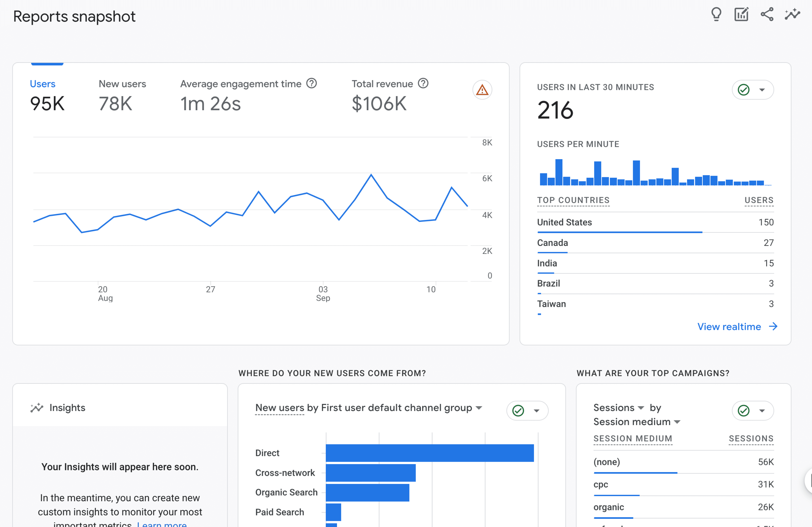Open help tooltip for Total revenue
Image resolution: width=812 pixels, height=527 pixels.
(423, 83)
